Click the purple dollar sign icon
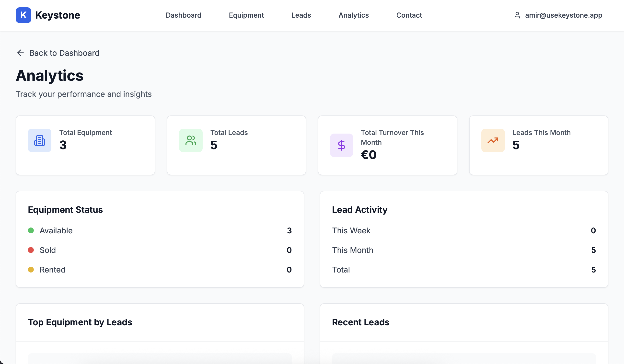624x364 pixels. pyautogui.click(x=341, y=145)
